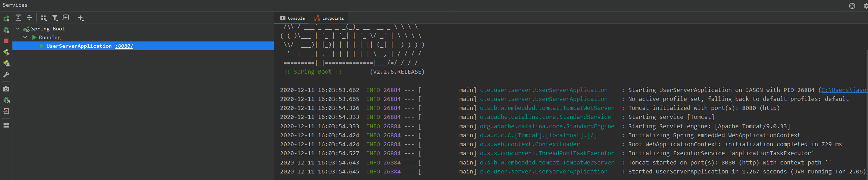
Task: Select UserServerApplication in the services tree
Action: pos(143,46)
